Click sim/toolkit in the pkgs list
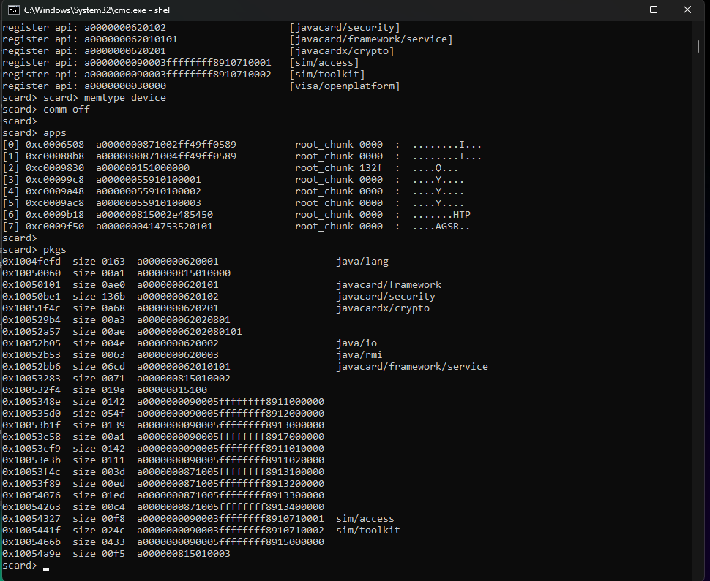Image resolution: width=710 pixels, height=581 pixels. pyautogui.click(x=368, y=530)
